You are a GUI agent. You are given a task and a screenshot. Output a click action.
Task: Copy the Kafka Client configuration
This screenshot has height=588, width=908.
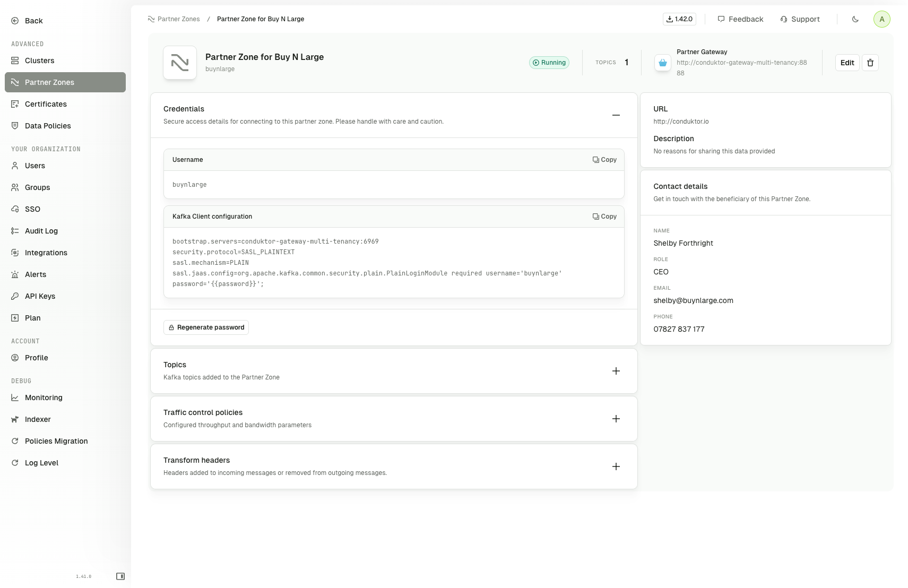pyautogui.click(x=604, y=217)
